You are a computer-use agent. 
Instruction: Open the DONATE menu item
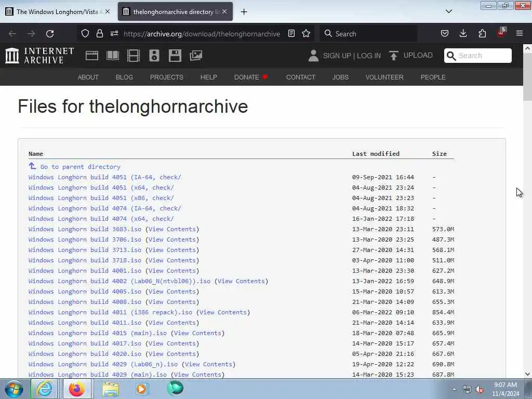click(251, 77)
